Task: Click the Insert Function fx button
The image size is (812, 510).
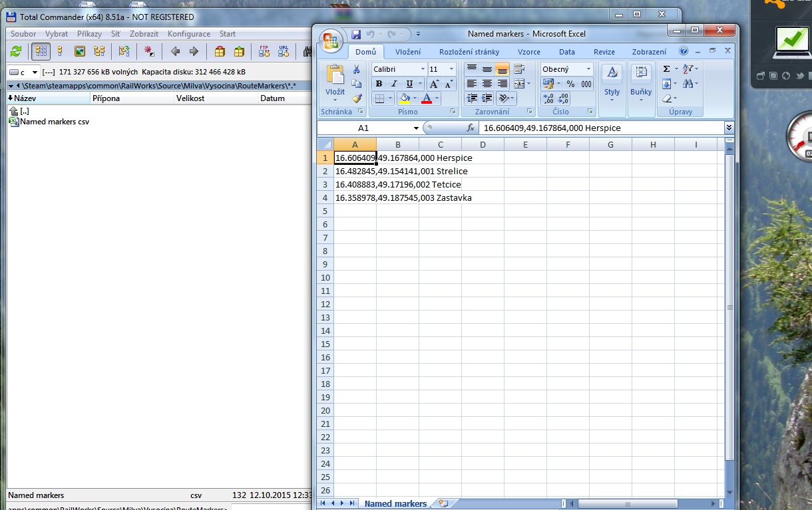Action: 471,128
